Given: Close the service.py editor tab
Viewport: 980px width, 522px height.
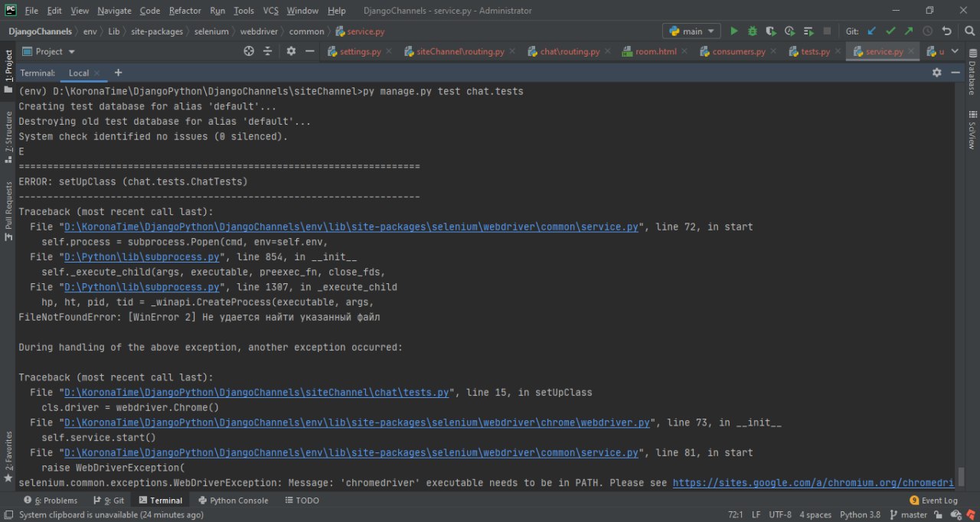Looking at the screenshot, I should click(911, 51).
